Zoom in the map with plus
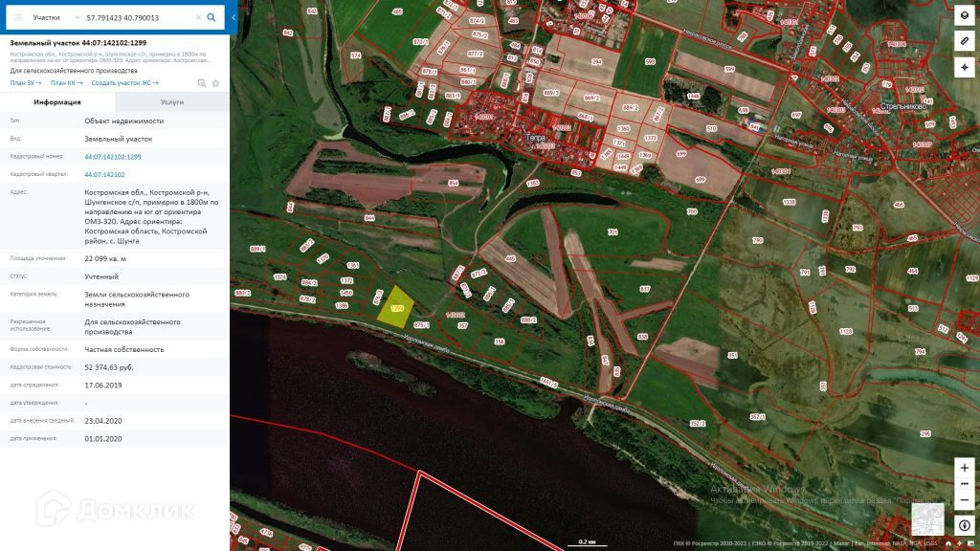 [965, 467]
